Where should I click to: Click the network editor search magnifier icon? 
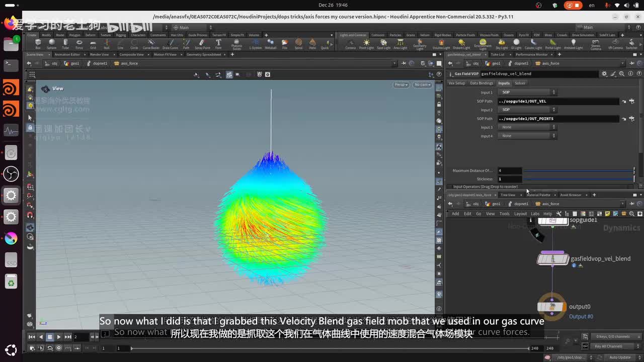click(x=632, y=214)
